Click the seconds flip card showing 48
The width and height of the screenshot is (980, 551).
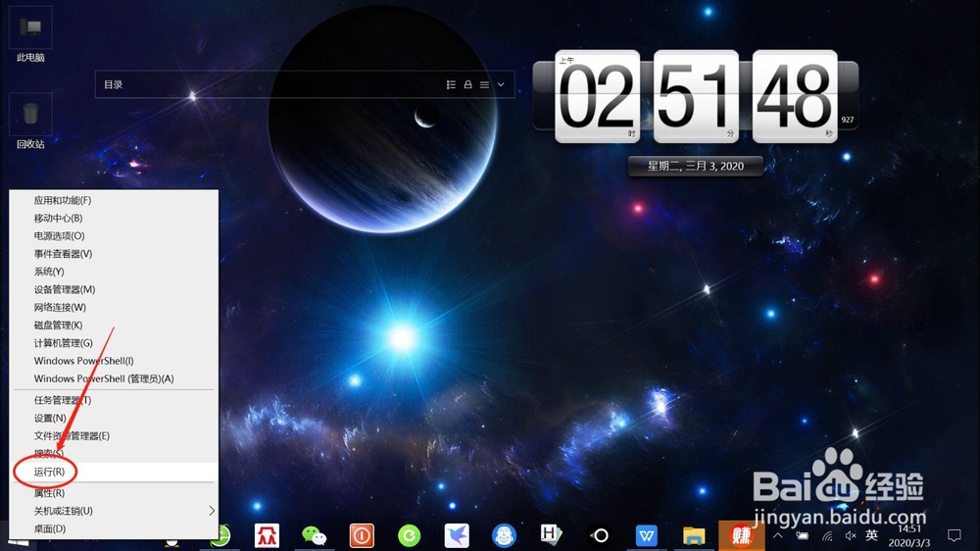795,96
